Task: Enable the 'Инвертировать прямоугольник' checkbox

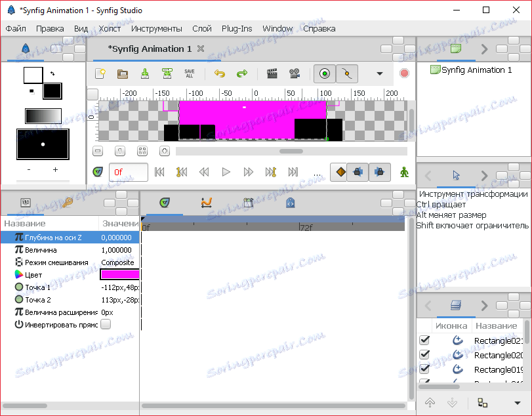Action: click(105, 324)
